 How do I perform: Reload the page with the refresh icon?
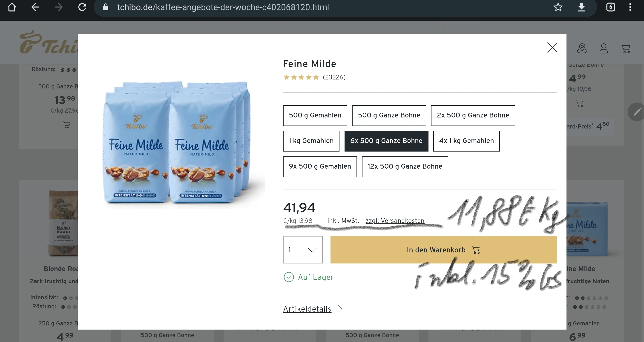point(82,7)
